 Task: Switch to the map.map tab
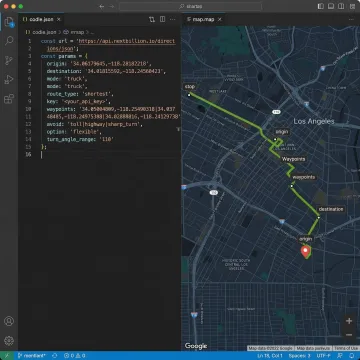tap(203, 19)
